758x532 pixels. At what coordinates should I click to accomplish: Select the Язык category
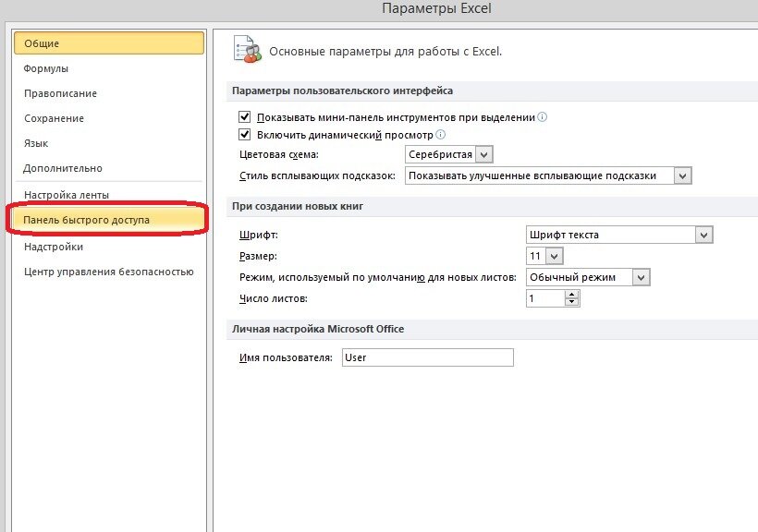pyautogui.click(x=36, y=143)
